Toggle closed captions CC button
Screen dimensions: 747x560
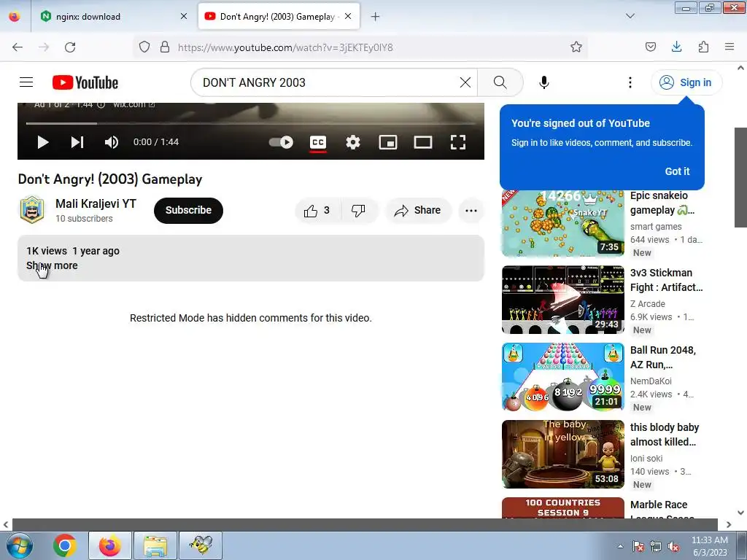click(x=318, y=142)
